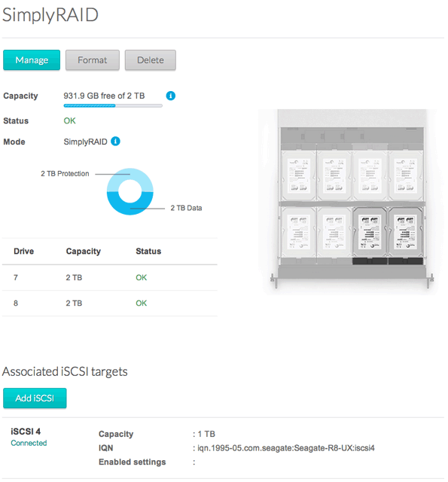
Task: Select drive 8 row number
Action: pos(16,304)
